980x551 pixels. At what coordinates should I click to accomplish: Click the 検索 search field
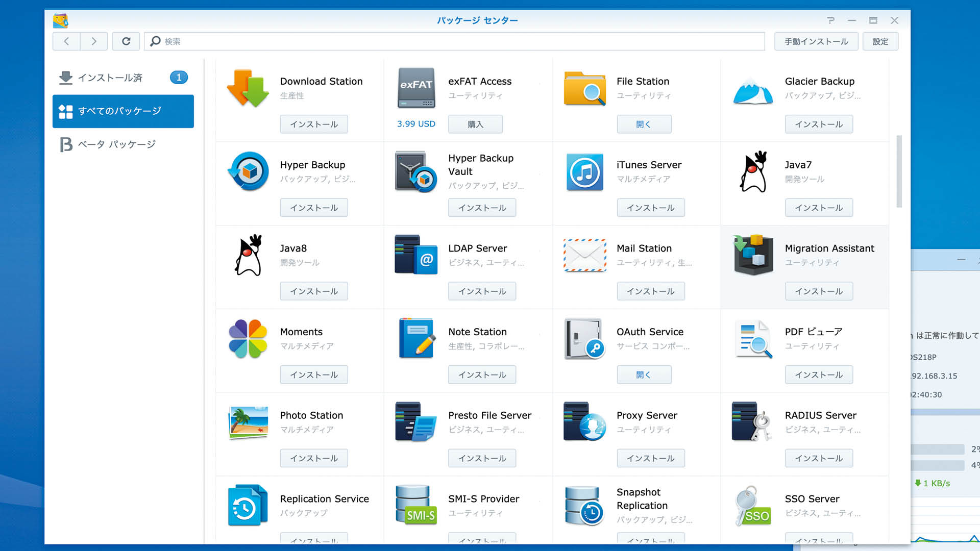(454, 41)
